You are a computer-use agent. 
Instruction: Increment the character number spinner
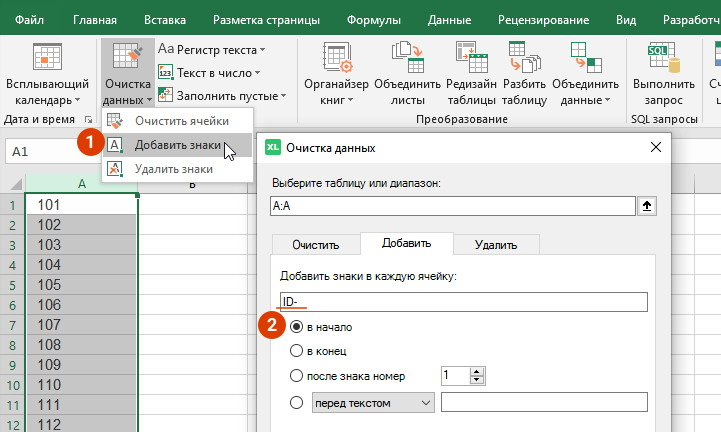477,371
